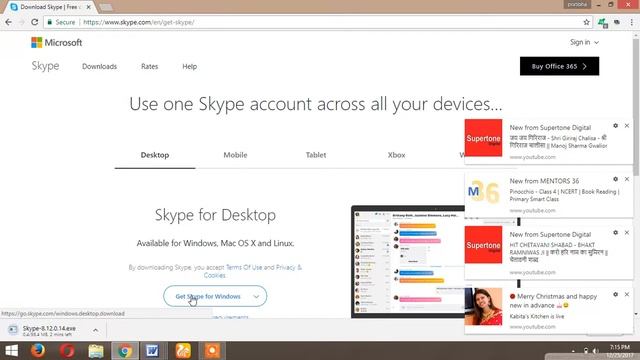This screenshot has height=360, width=640.
Task: Open Rates nav menu
Action: 149,66
